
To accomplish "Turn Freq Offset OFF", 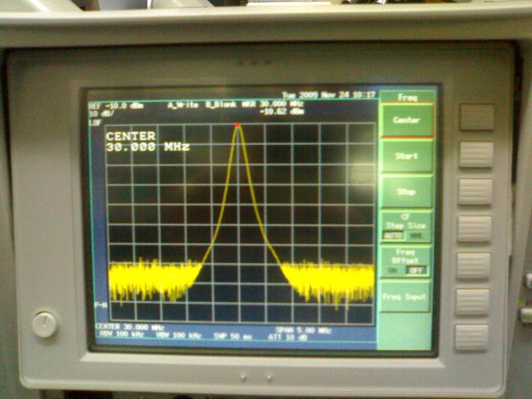I will point(416,271).
